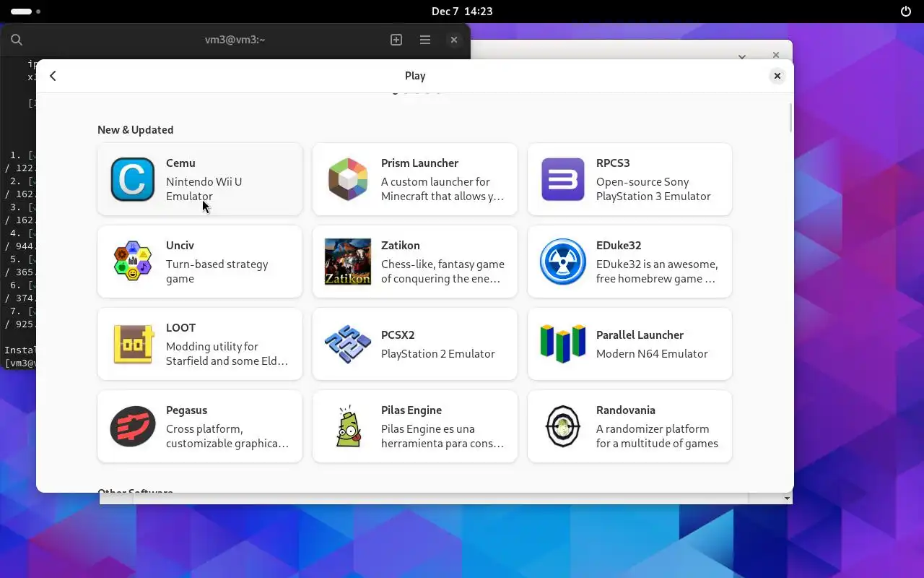Close the Play dialog with the X button
This screenshot has height=578, width=924.
click(777, 76)
